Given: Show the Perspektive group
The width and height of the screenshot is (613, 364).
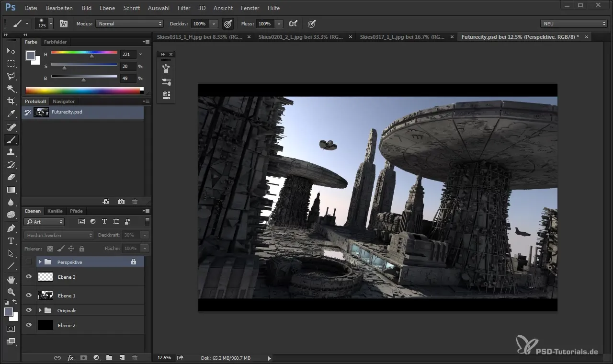Looking at the screenshot, I should point(29,262).
